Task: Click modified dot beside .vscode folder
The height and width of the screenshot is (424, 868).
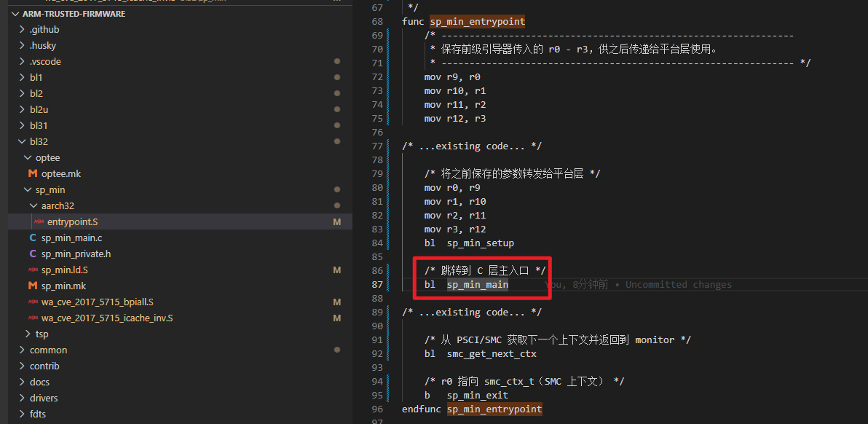Action: pyautogui.click(x=336, y=61)
